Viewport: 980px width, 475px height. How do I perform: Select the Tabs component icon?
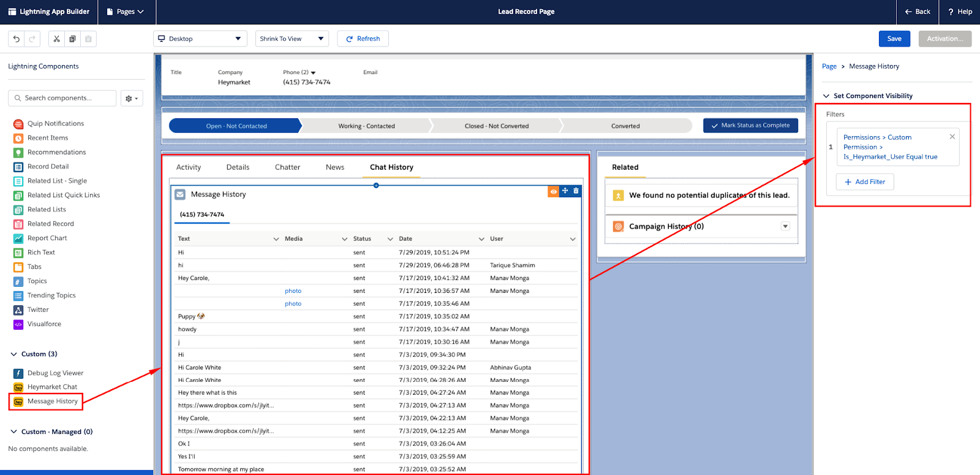coord(18,267)
